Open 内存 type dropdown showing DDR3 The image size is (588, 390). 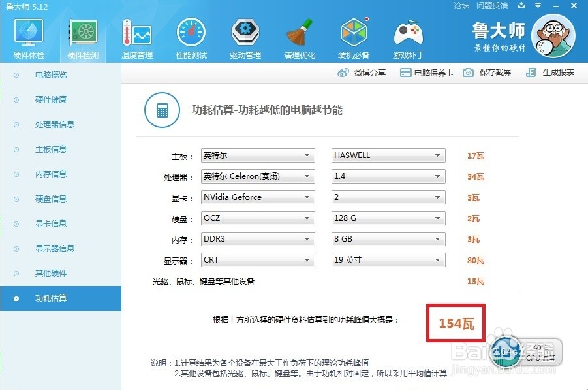258,239
